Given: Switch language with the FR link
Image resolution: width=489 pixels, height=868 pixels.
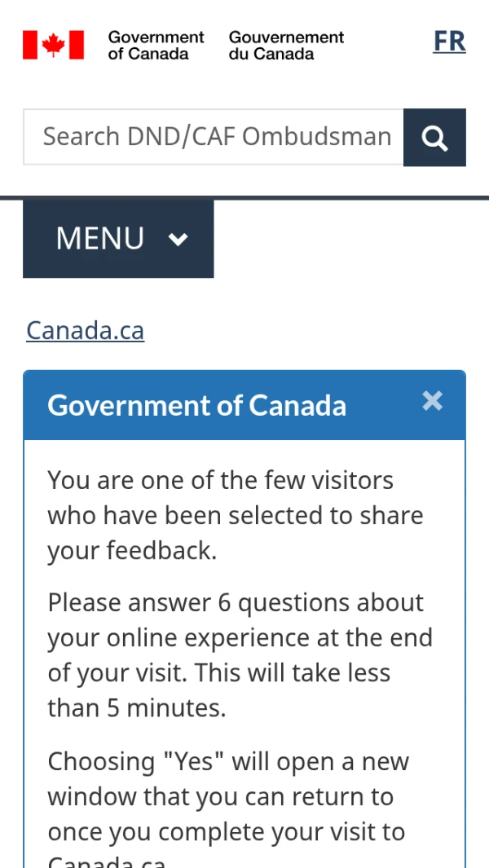Looking at the screenshot, I should point(449,42).
